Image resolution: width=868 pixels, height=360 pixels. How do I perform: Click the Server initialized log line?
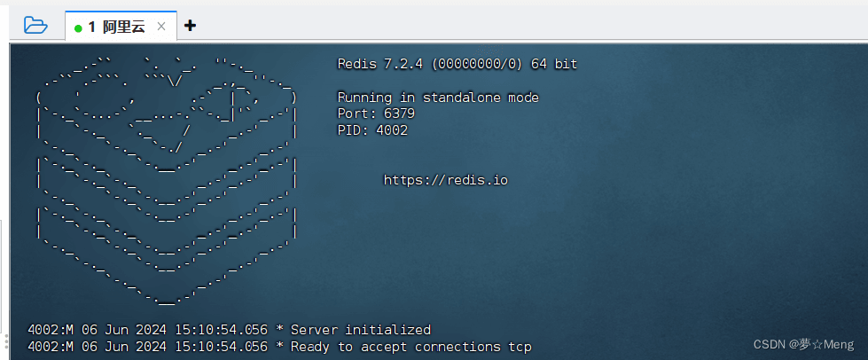click(229, 330)
